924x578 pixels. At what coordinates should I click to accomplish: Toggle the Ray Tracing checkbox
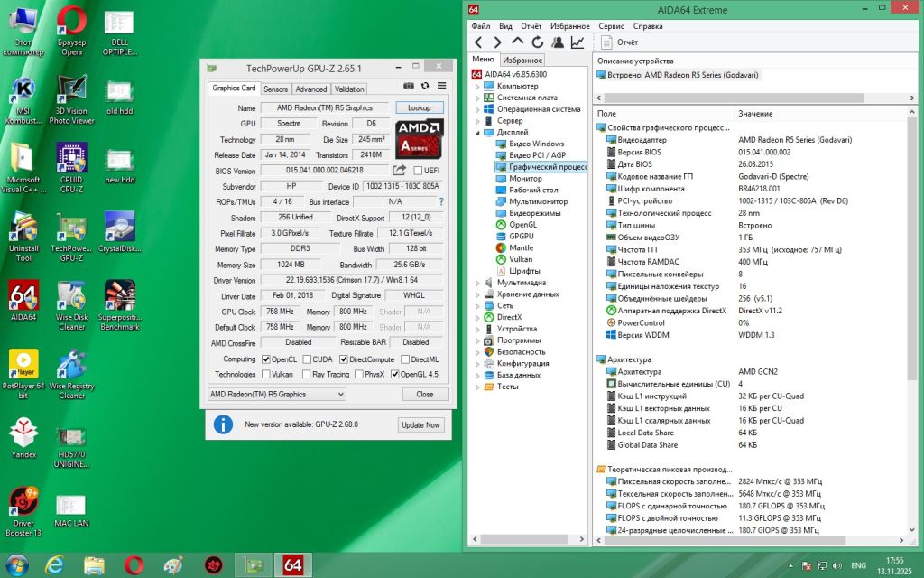point(306,375)
